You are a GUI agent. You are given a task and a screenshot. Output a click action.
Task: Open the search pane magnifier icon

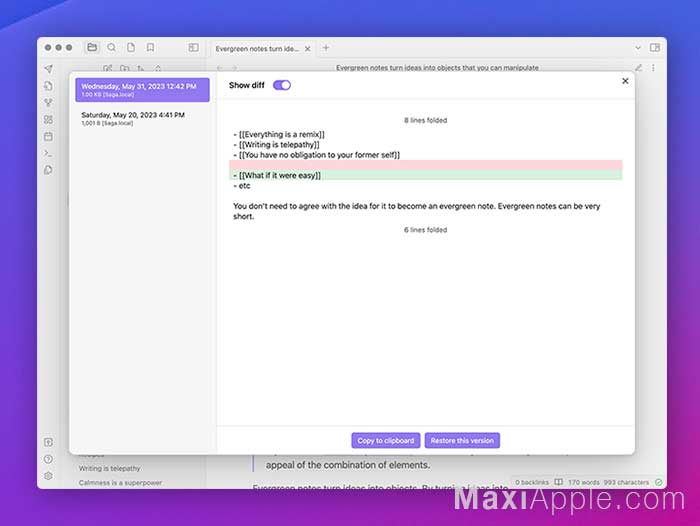pyautogui.click(x=112, y=47)
